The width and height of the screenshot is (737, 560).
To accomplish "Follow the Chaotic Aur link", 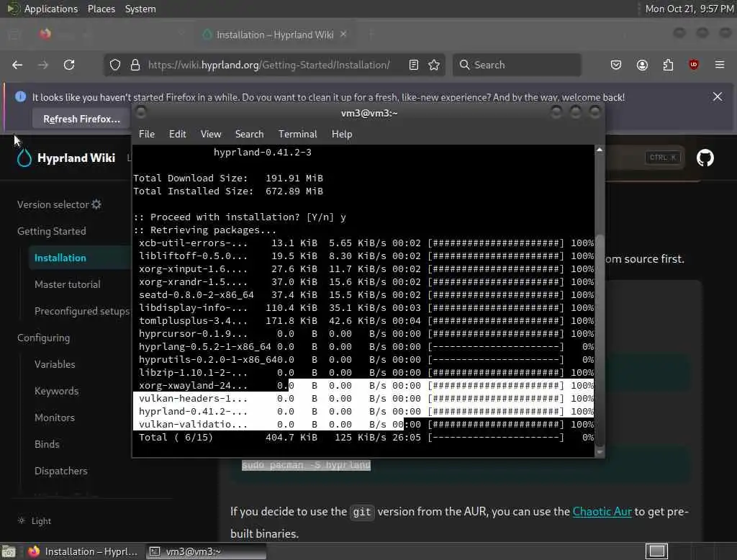I will pos(602,512).
